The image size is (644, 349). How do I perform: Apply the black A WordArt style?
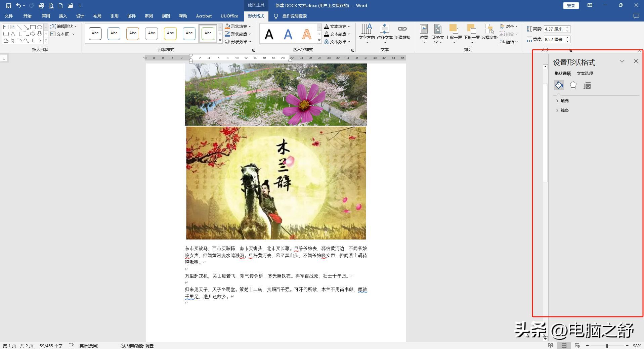coord(269,34)
